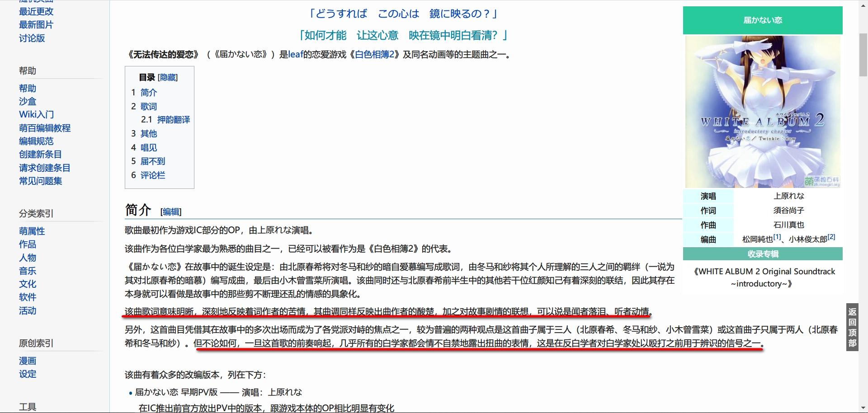Open the White Album 2 cover image
Image resolution: width=868 pixels, height=413 pixels.
763,111
